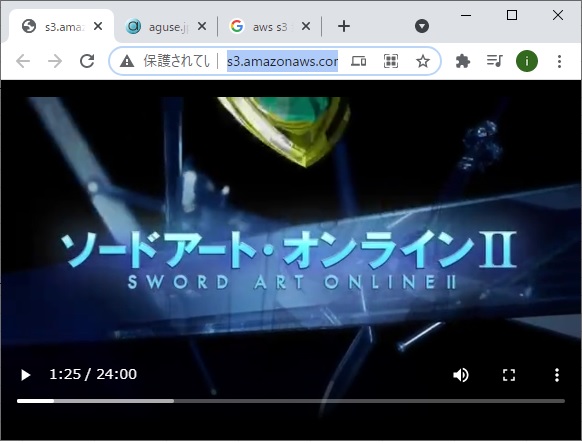Close the aws s3 tab
This screenshot has width=582, height=443.
306,26
